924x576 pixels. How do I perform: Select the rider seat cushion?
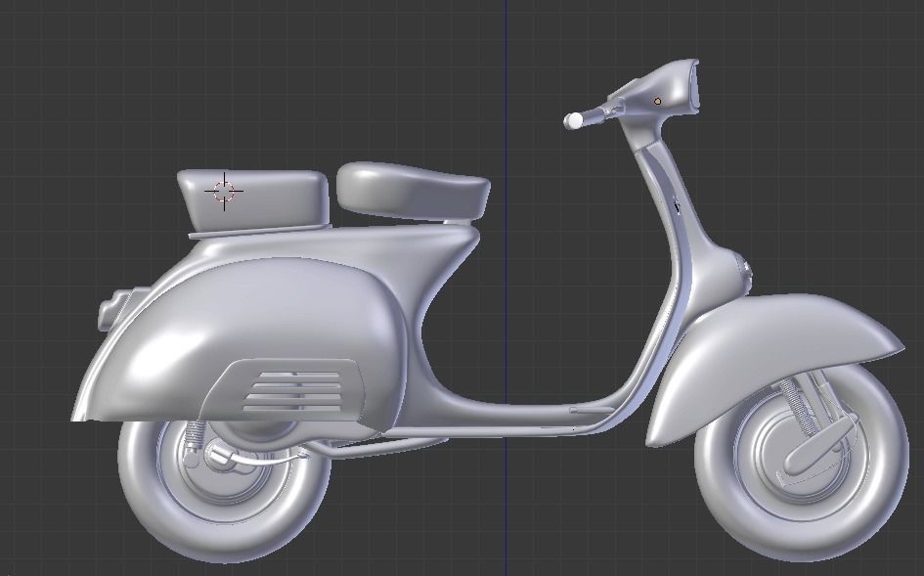coord(413,190)
